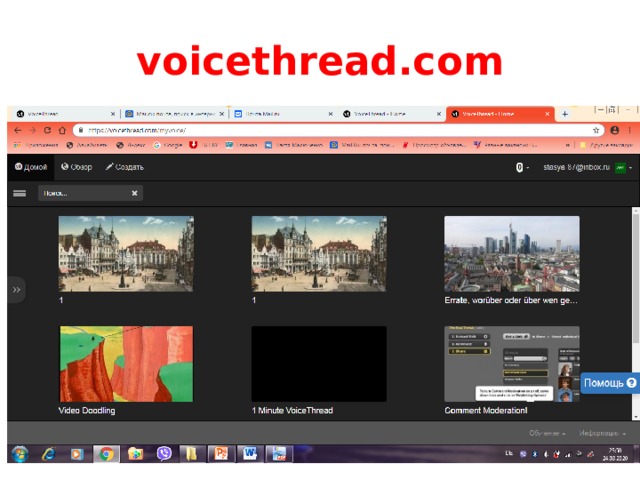The height and width of the screenshot is (480, 640).
Task: Launch Internet Explorer from the taskbar
Action: (49, 454)
